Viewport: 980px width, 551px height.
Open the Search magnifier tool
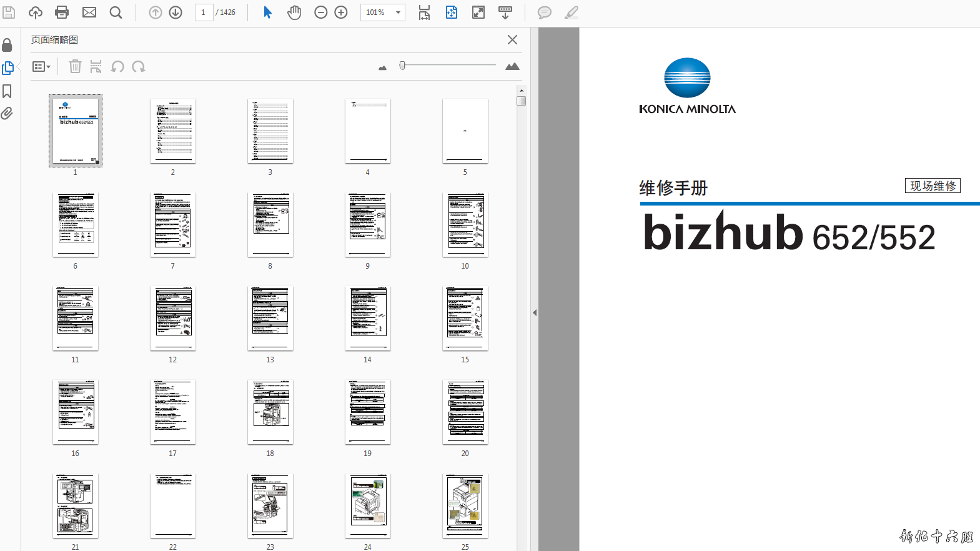116,12
